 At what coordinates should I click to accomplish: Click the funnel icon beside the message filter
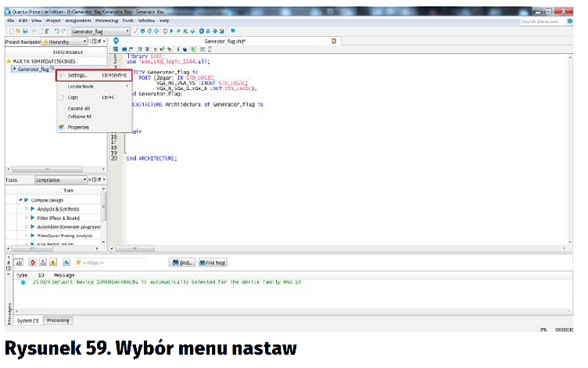[x=79, y=263]
